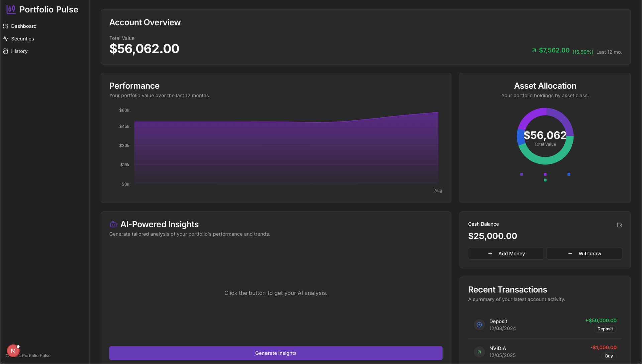Click the Add Money button
Image resolution: width=642 pixels, height=364 pixels.
506,254
